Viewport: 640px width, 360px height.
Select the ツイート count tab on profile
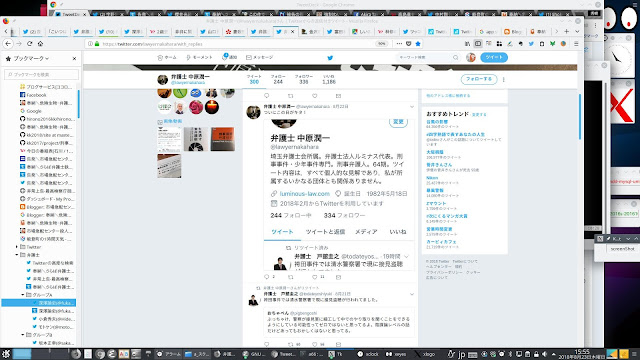pos(254,79)
